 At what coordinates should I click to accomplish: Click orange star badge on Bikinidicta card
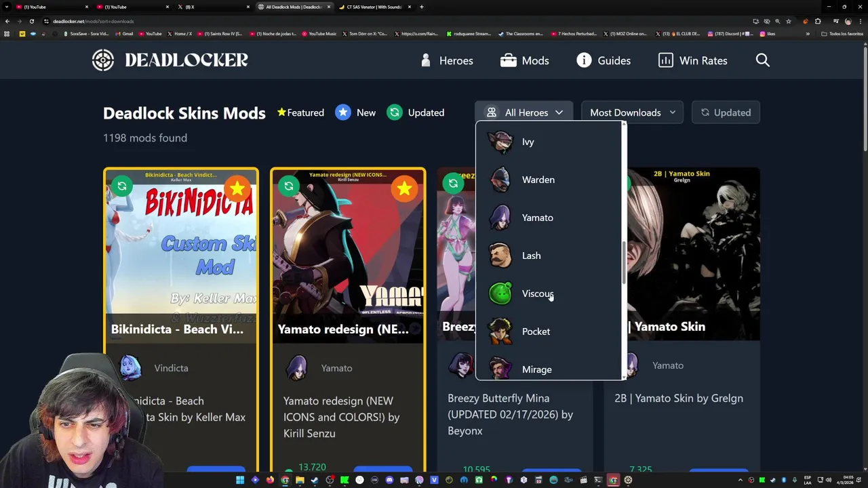click(237, 188)
